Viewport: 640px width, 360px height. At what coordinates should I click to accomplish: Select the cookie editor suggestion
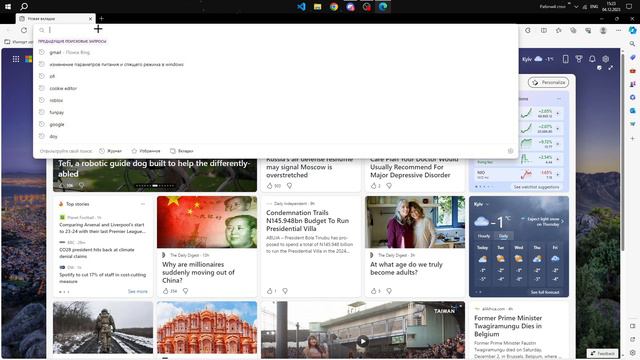[276, 88]
